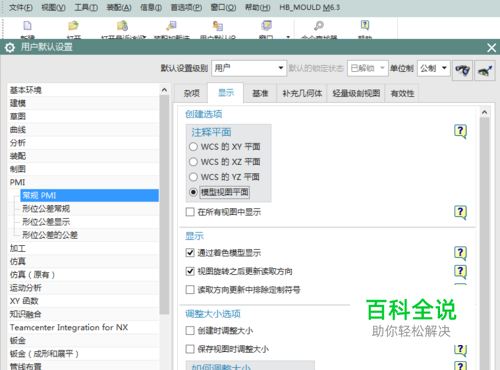Enable 在所有视图中显示 checkbox
The height and width of the screenshot is (370, 500).
[190, 212]
